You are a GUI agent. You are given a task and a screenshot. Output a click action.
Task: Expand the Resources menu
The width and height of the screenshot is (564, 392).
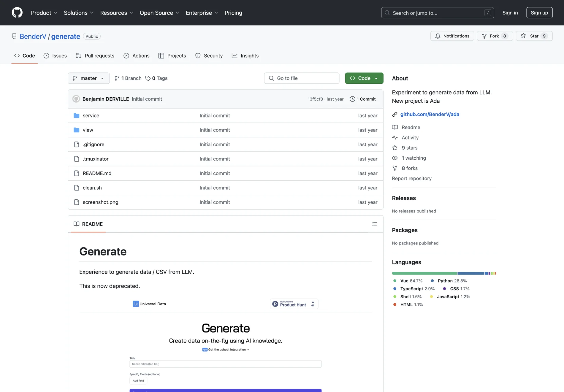pyautogui.click(x=117, y=13)
